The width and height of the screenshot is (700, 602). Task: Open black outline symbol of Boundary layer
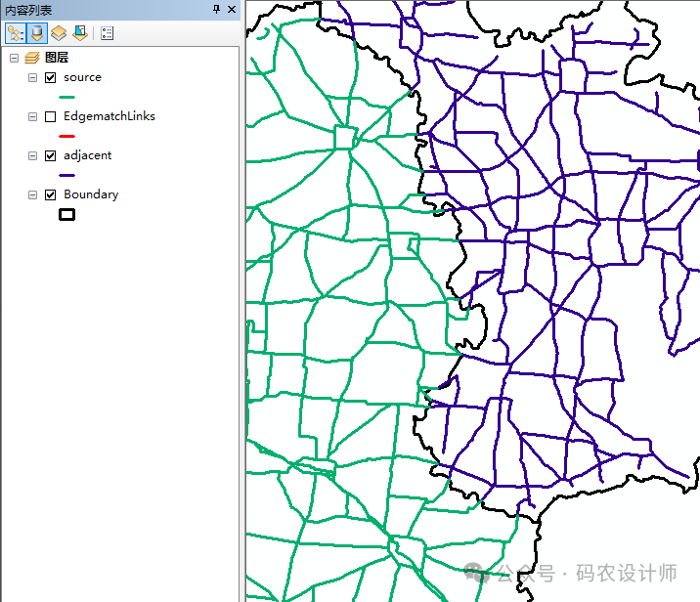click(x=66, y=215)
